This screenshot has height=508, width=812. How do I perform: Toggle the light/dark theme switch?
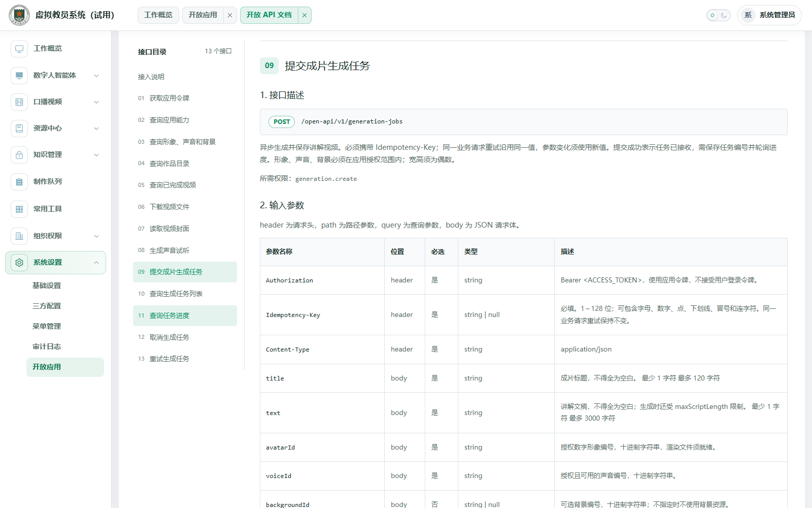pyautogui.click(x=719, y=15)
